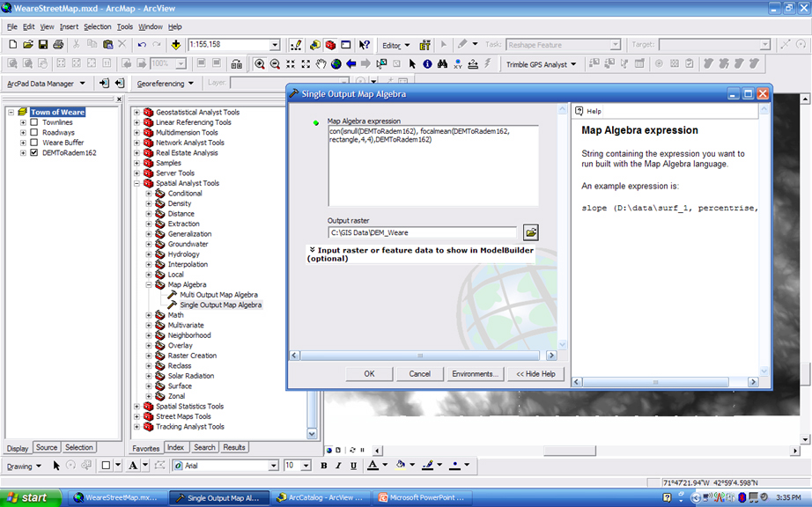Viewport: 812px width, 507px height.
Task: Click the font color A swatch
Action: click(372, 465)
